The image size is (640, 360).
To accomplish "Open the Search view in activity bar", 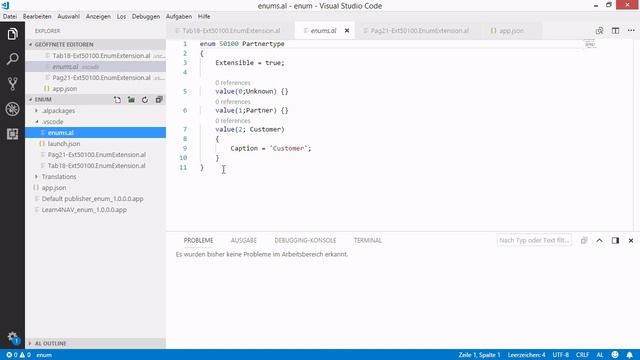I will [x=12, y=59].
